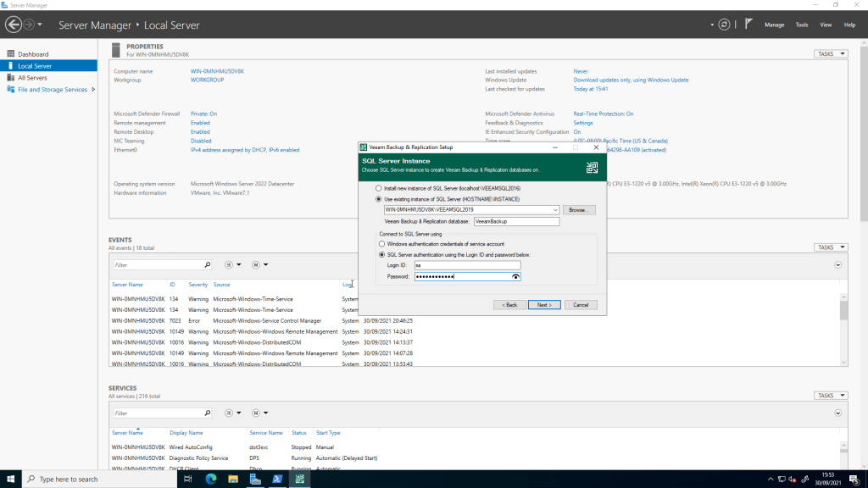Click Browse to find SQL instance
This screenshot has width=868, height=488.
pos(579,209)
